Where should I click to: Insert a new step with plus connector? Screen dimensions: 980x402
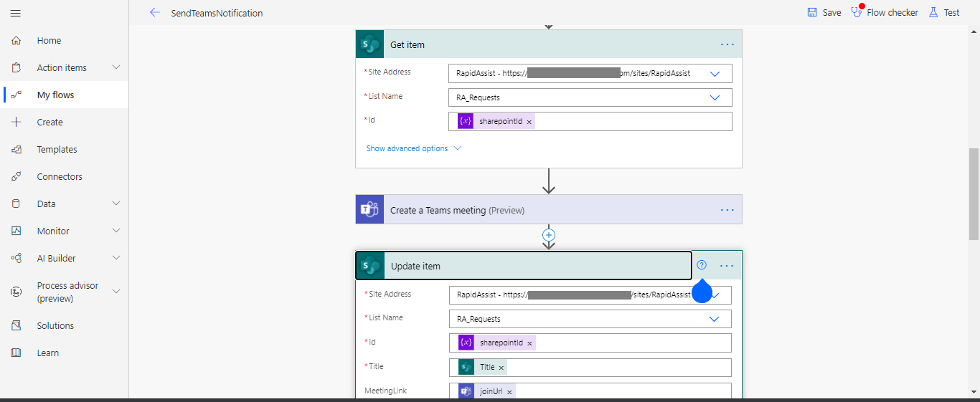tap(549, 234)
